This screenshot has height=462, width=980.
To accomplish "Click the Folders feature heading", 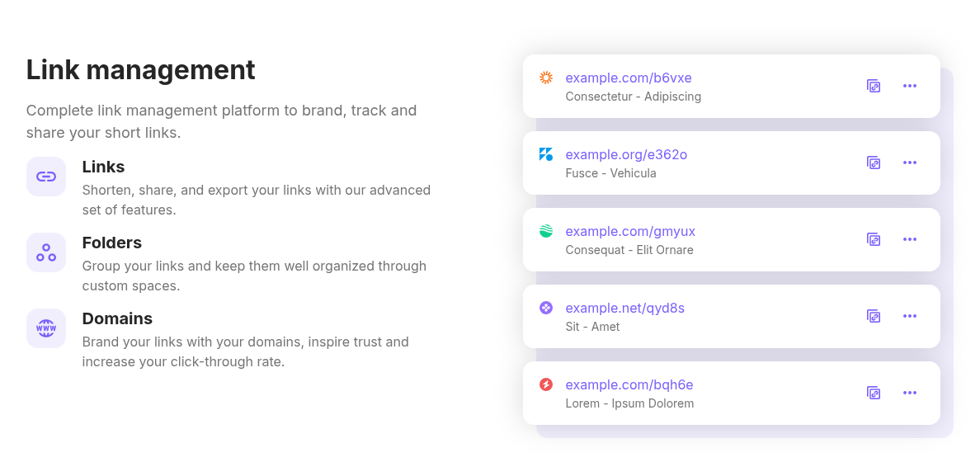I will click(112, 243).
